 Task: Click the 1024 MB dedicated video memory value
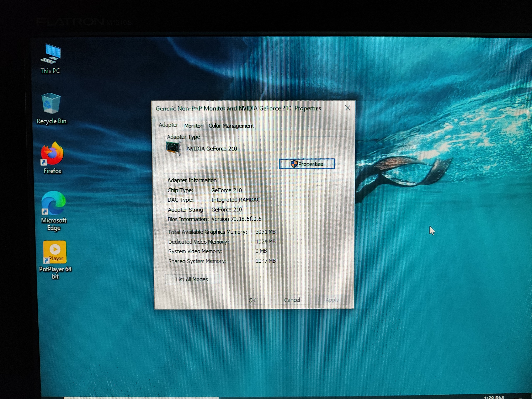tap(266, 241)
